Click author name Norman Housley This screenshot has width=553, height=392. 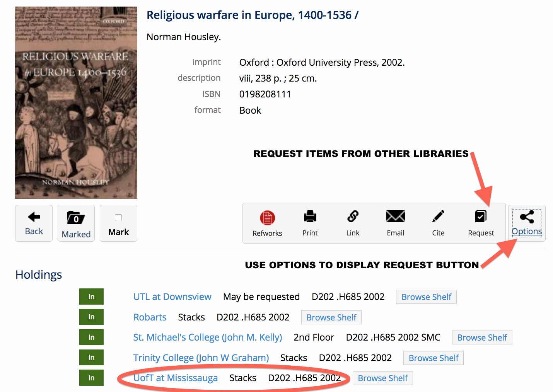184,37
